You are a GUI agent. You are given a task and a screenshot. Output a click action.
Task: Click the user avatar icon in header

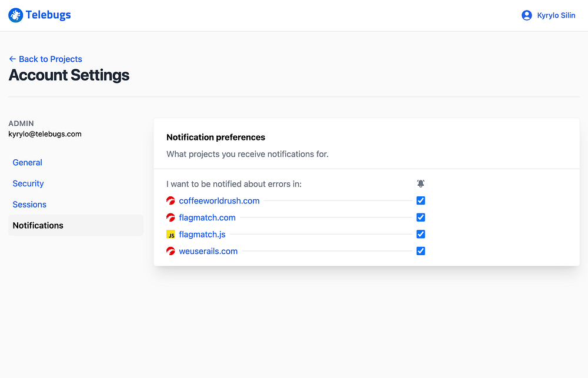pyautogui.click(x=527, y=15)
